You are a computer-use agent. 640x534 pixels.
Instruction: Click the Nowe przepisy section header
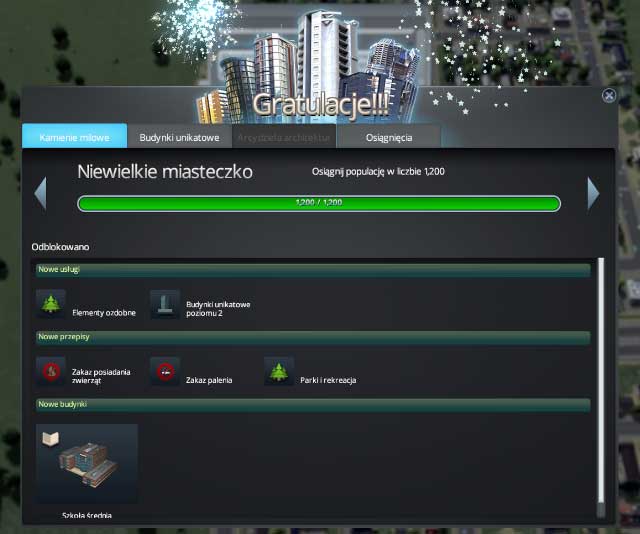tap(312, 337)
